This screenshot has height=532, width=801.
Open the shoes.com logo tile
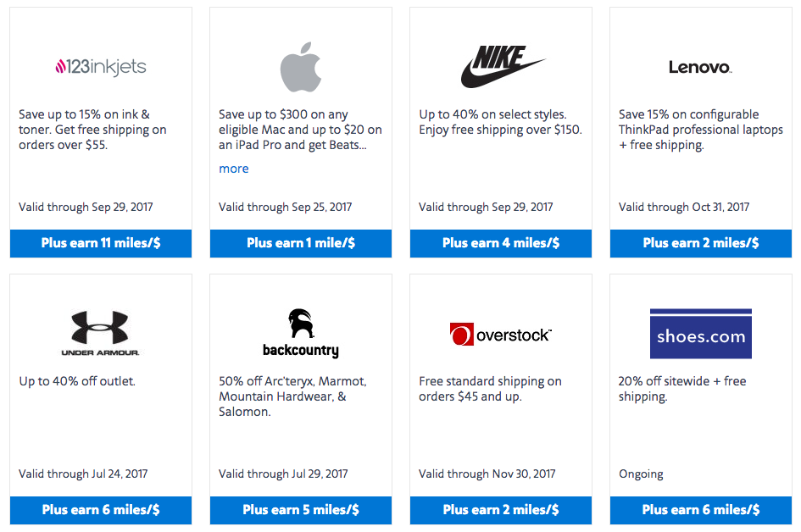coord(700,334)
